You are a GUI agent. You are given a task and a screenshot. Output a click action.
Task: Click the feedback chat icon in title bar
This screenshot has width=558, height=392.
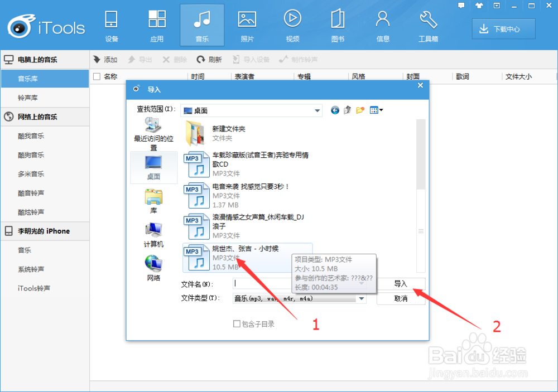[x=461, y=6]
